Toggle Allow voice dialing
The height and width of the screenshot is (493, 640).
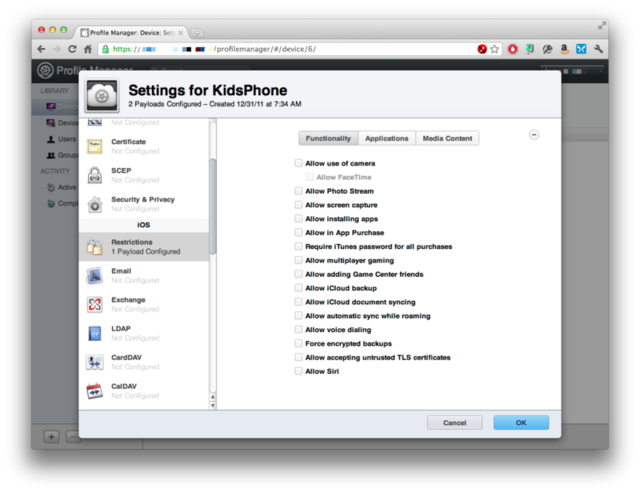coord(298,330)
